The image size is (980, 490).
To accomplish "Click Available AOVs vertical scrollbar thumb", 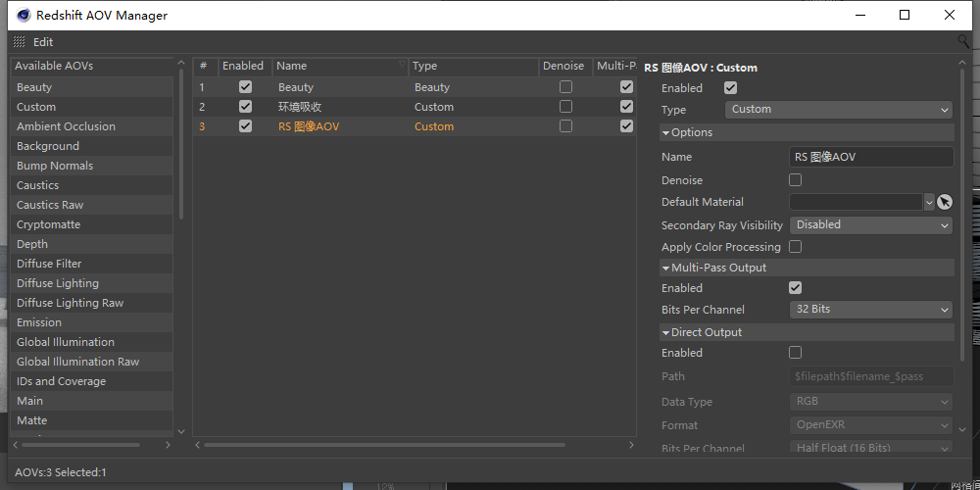I will tap(181, 144).
